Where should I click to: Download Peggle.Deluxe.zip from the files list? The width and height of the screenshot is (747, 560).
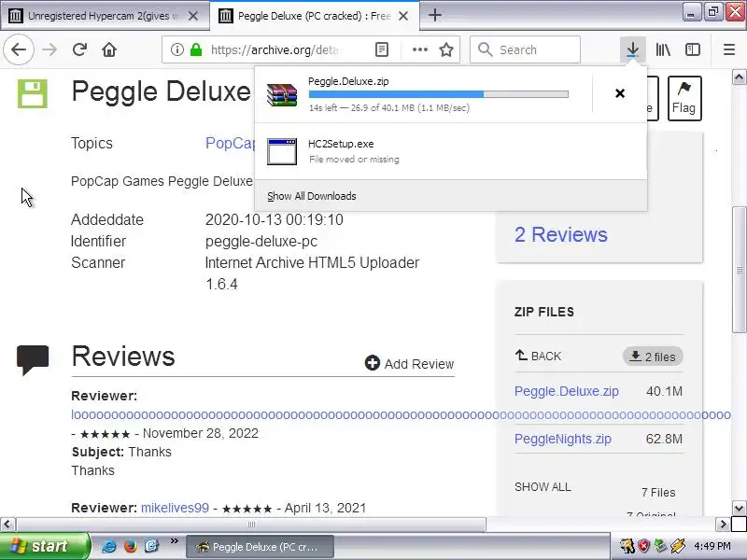click(567, 391)
